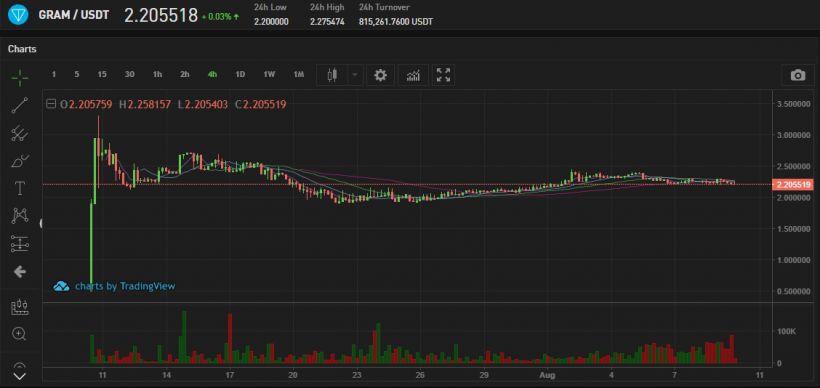
Task: Click the TradingView cloud logo
Action: (61, 286)
